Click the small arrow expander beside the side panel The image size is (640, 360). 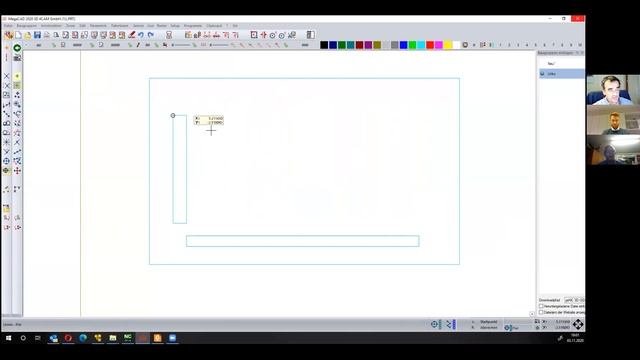[532, 314]
